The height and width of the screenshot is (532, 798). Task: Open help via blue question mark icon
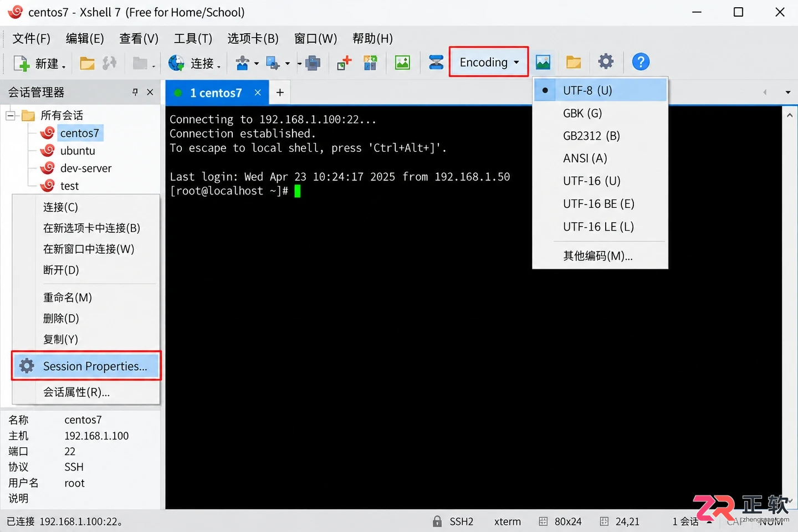tap(641, 62)
